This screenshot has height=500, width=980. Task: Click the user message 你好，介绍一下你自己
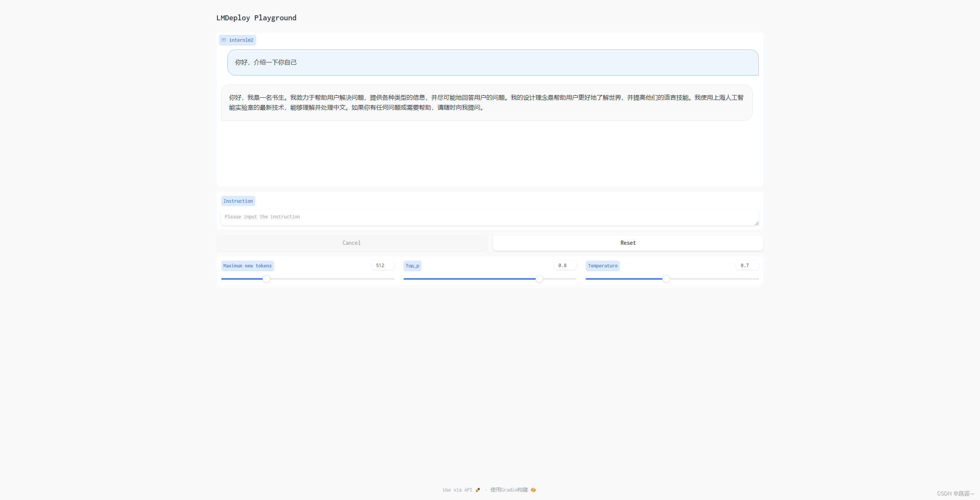[x=493, y=62]
